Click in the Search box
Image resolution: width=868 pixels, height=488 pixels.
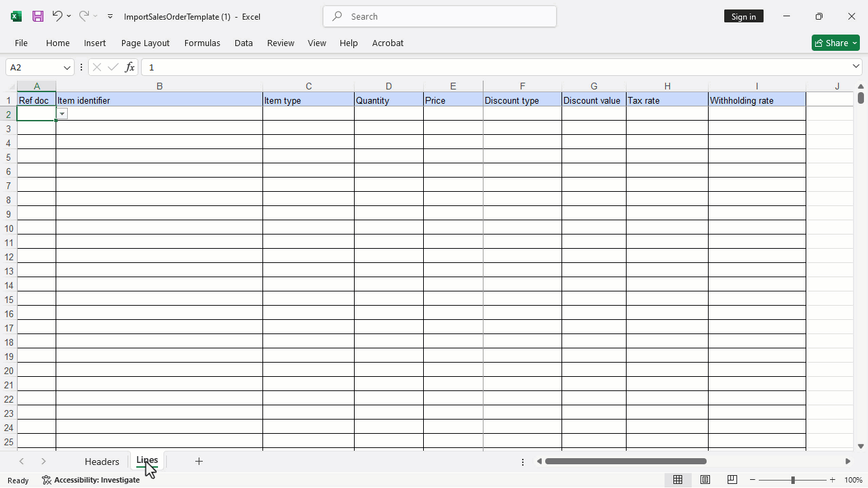(439, 16)
